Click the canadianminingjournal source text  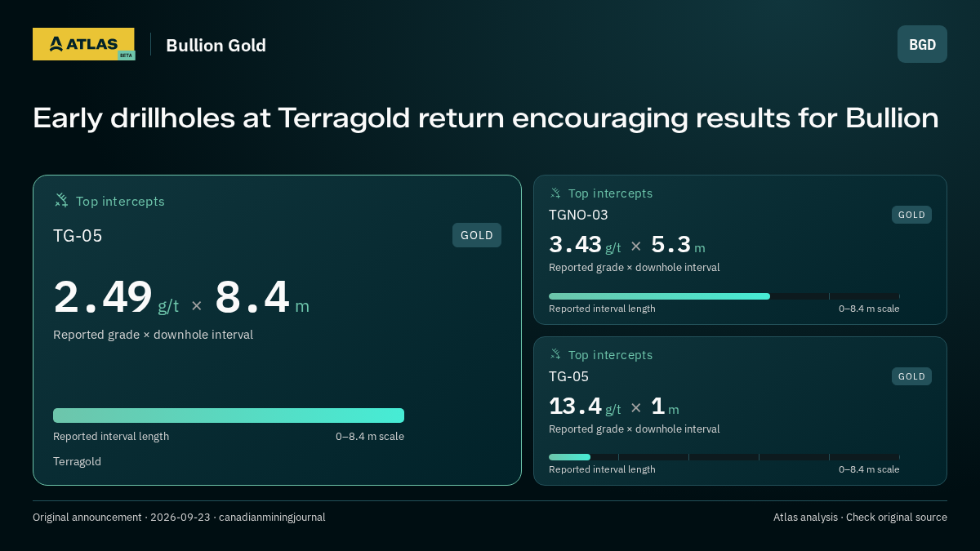coord(272,517)
